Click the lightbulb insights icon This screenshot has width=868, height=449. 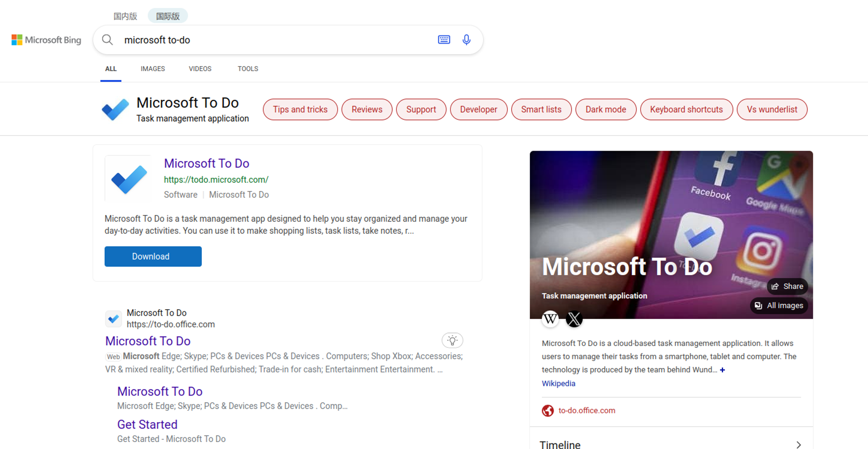pyautogui.click(x=452, y=340)
